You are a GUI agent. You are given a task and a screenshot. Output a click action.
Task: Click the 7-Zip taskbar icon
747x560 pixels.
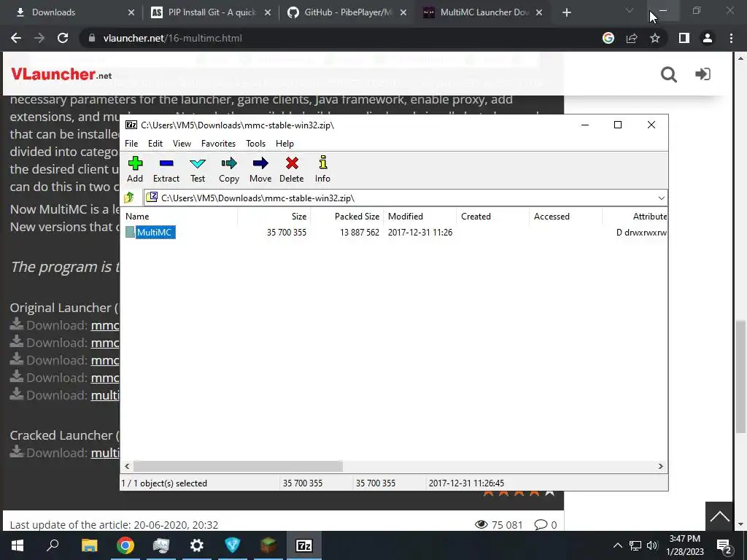click(x=304, y=545)
